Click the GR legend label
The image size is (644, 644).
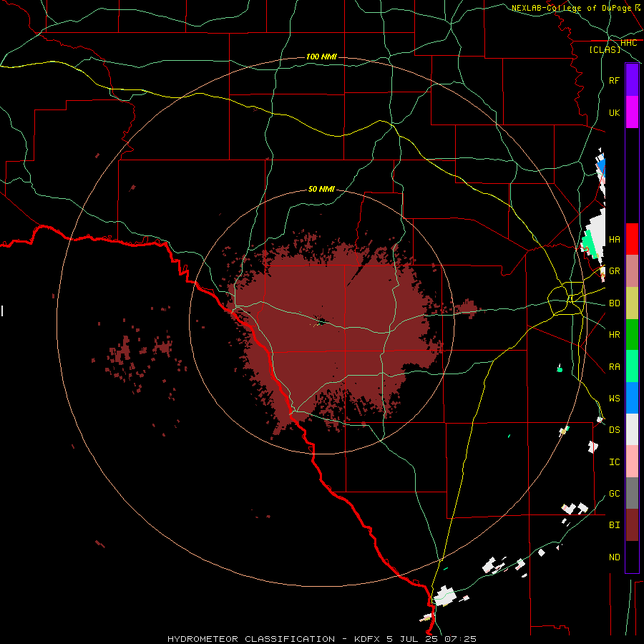[614, 271]
